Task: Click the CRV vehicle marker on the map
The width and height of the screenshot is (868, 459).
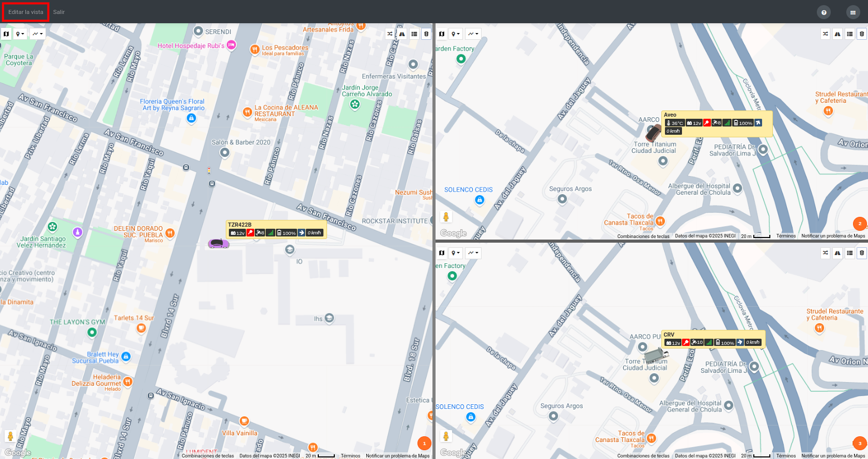Action: [x=656, y=355]
